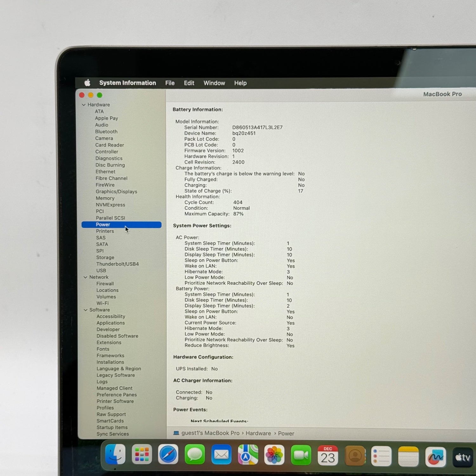Launch Safari from the Dock
Viewport: 476px width, 476px height.
point(168,455)
